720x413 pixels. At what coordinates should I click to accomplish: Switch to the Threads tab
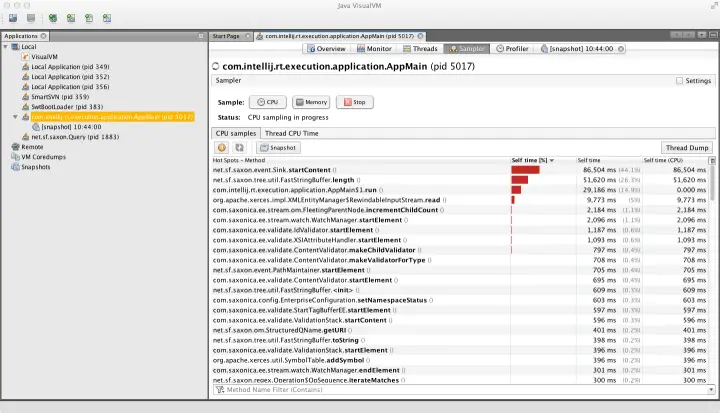(420, 49)
